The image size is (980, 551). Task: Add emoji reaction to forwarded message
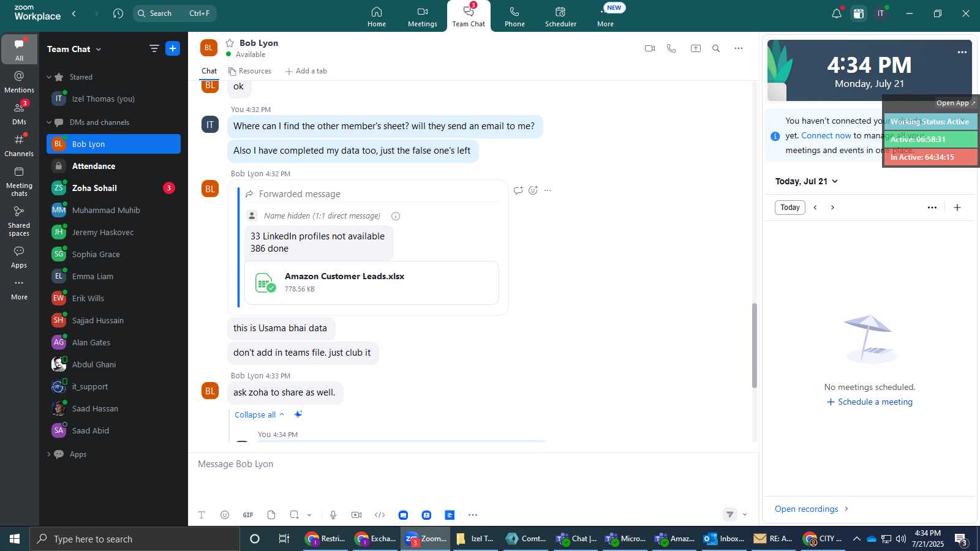pyautogui.click(x=533, y=190)
